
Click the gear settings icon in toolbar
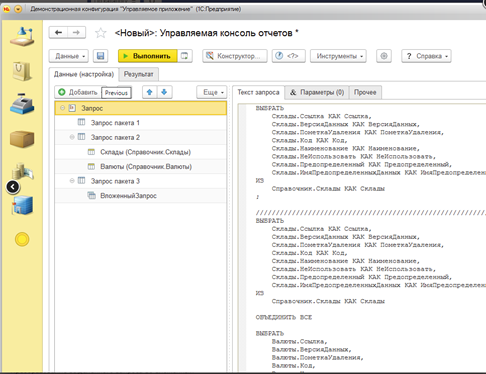pos(384,56)
